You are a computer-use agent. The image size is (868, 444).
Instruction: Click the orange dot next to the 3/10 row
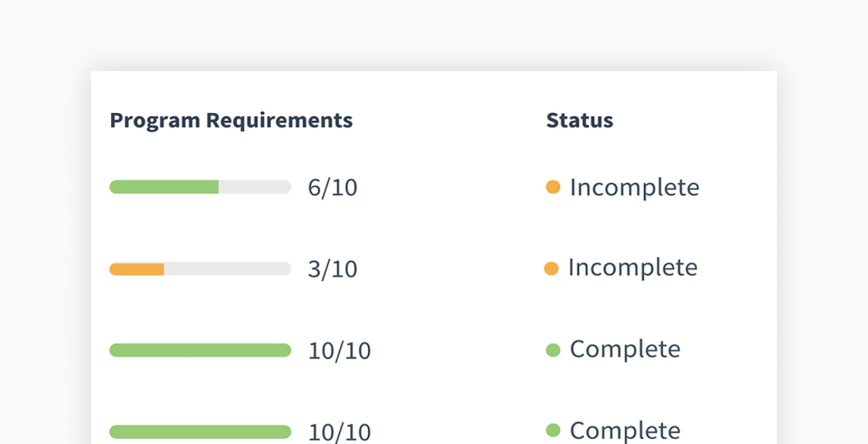coord(553,268)
